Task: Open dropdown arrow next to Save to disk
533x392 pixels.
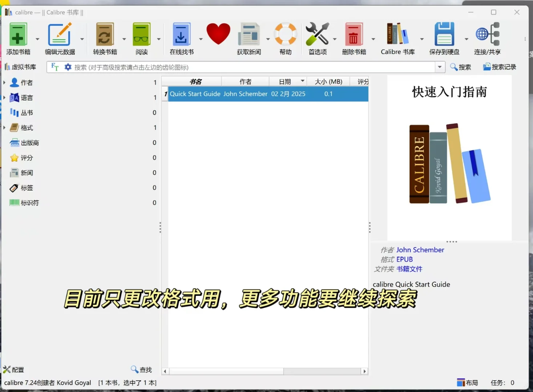Action: [467, 39]
